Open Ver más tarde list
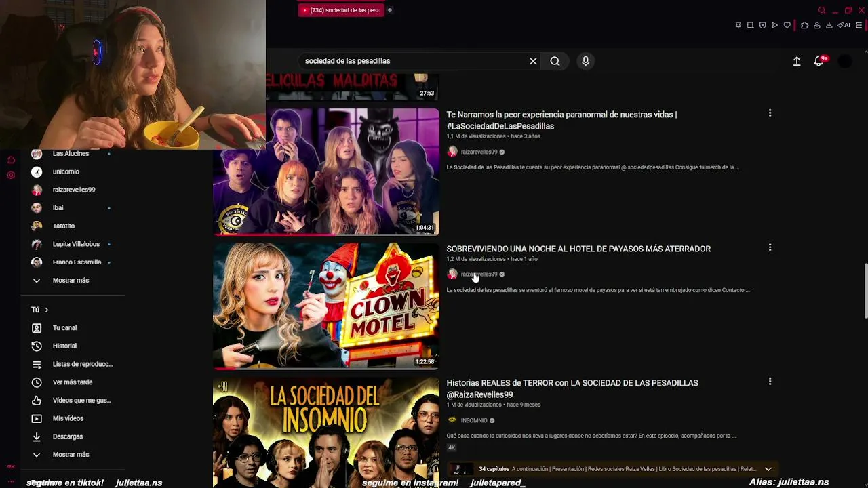868x488 pixels. tap(72, 382)
